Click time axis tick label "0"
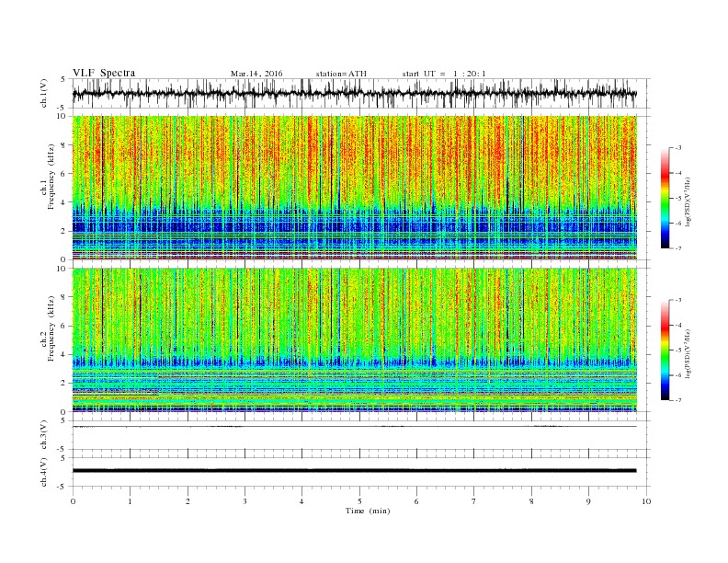The width and height of the screenshot is (728, 563). pos(73,501)
